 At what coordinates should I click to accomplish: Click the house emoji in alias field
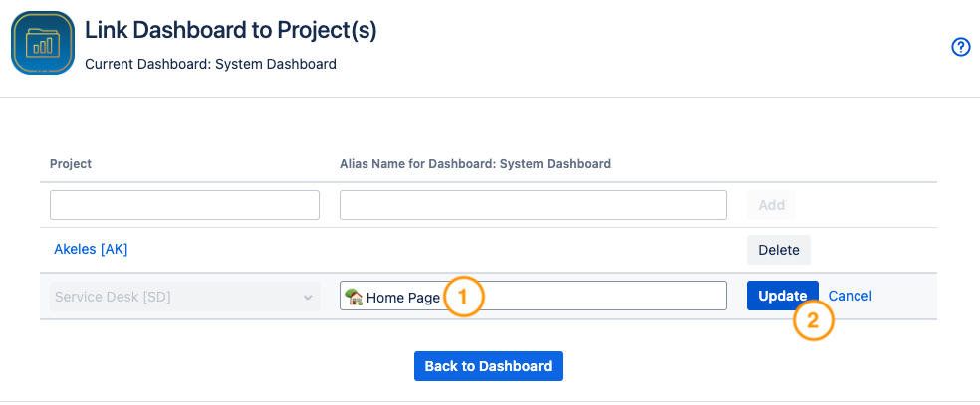pyautogui.click(x=354, y=297)
